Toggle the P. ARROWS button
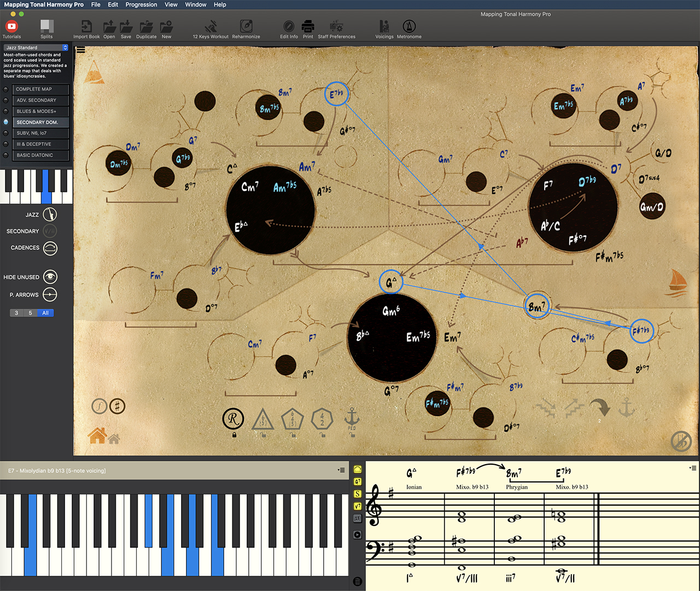 (x=50, y=295)
